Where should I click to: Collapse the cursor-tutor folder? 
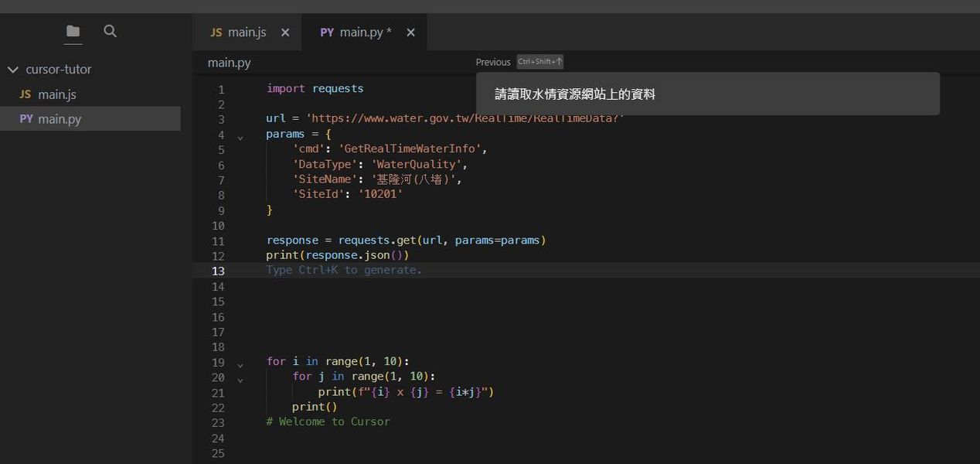click(12, 70)
